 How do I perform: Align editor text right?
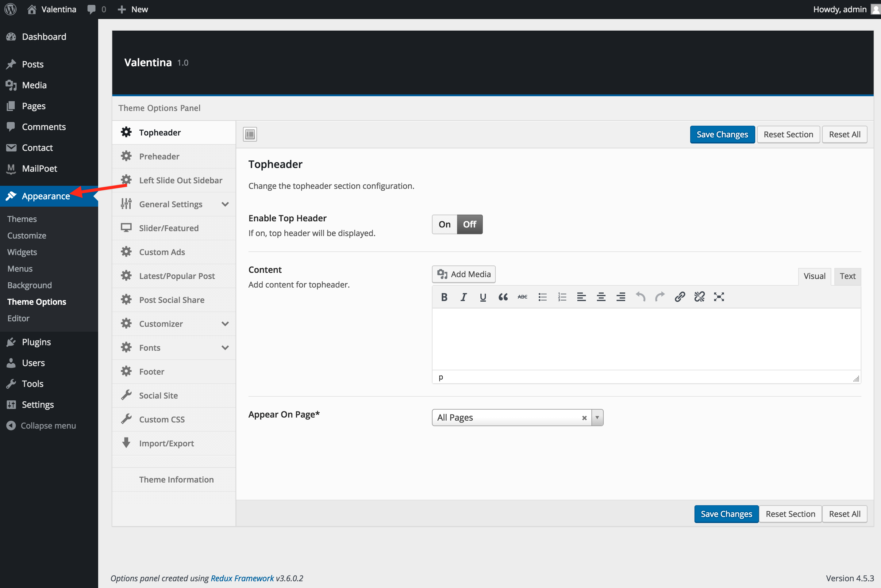pos(621,297)
